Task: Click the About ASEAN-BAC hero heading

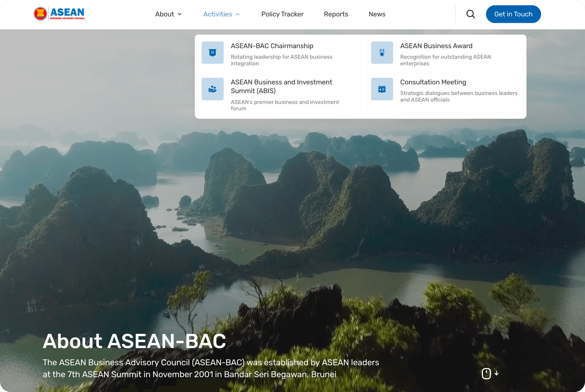Action: [134, 341]
